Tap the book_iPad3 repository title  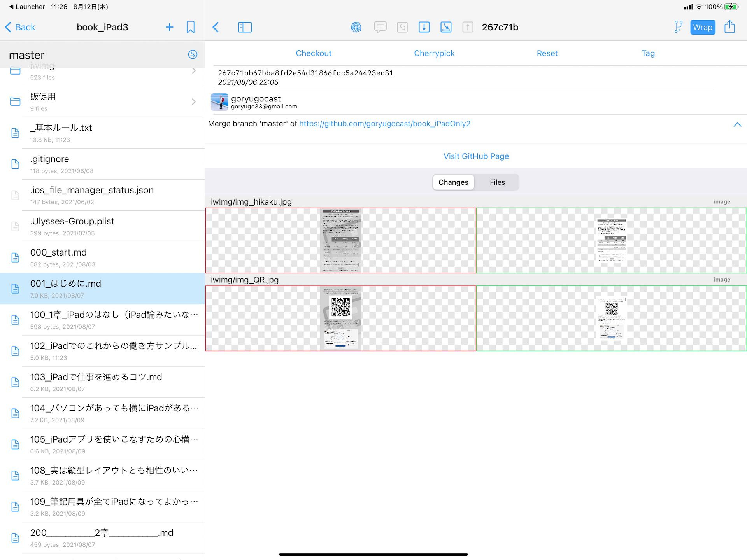click(x=102, y=27)
